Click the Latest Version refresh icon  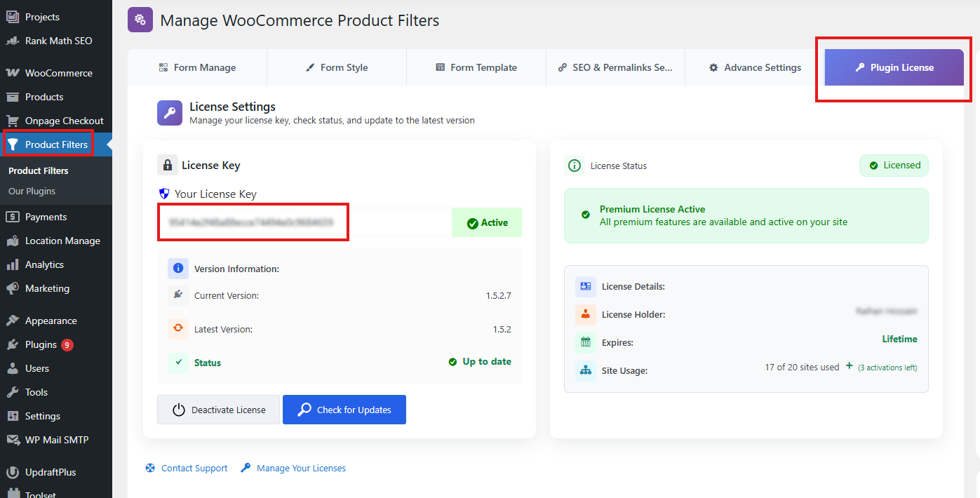tap(178, 329)
